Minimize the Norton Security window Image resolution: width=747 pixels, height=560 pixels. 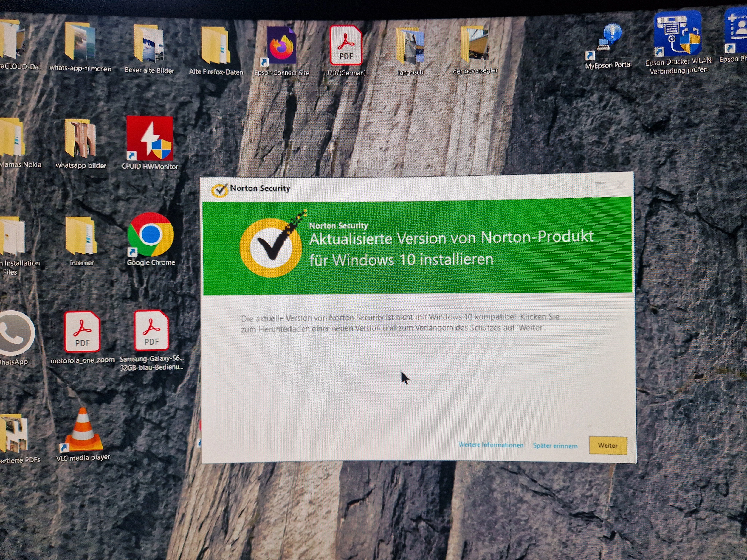[600, 183]
